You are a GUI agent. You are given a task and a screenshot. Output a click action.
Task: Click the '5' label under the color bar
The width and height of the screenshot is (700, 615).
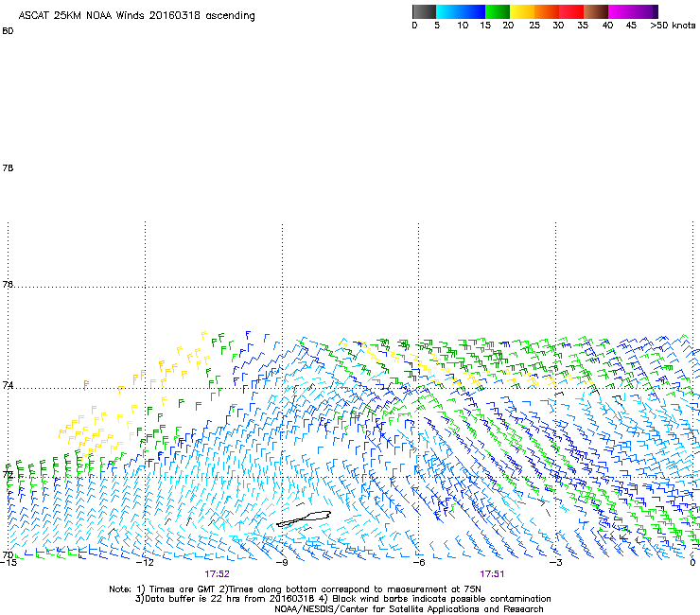(437, 26)
